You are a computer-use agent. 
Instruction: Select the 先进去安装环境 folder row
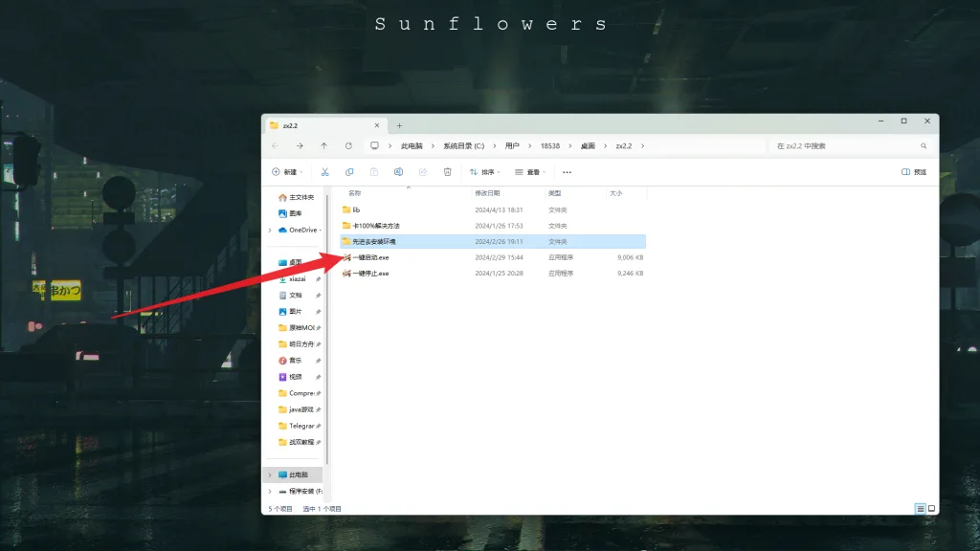click(x=493, y=241)
